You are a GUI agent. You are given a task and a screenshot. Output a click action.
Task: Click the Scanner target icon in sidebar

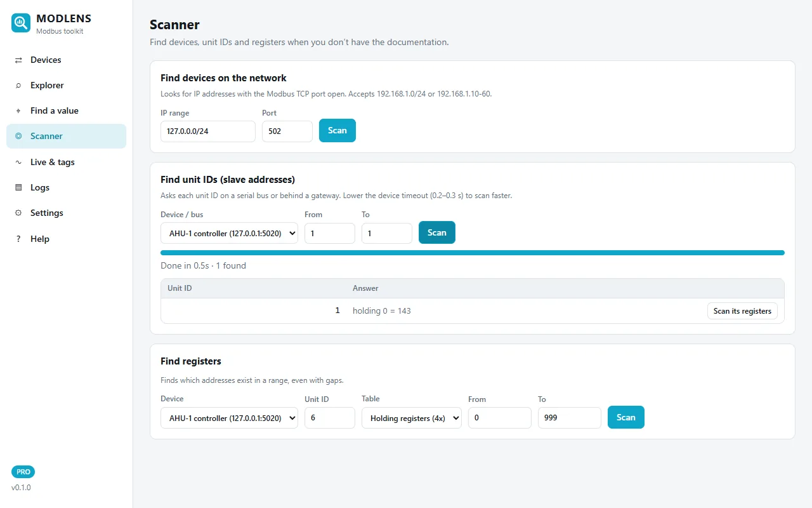click(18, 136)
